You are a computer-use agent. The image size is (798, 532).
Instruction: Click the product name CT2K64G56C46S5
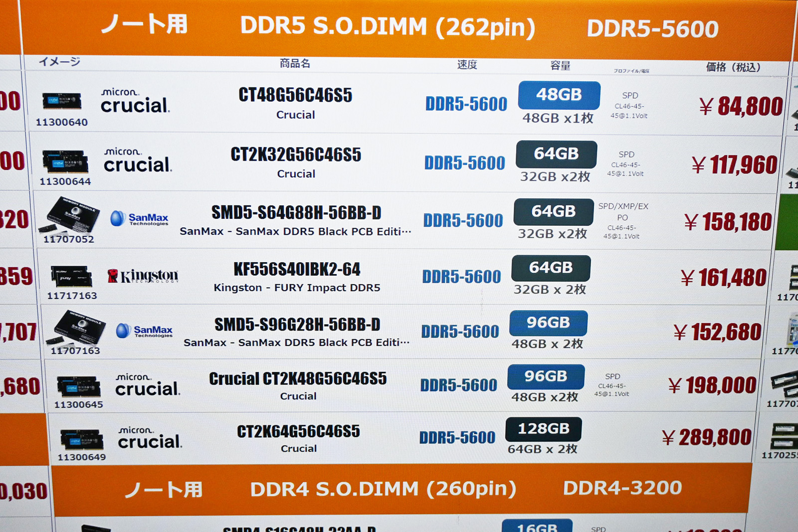click(298, 431)
